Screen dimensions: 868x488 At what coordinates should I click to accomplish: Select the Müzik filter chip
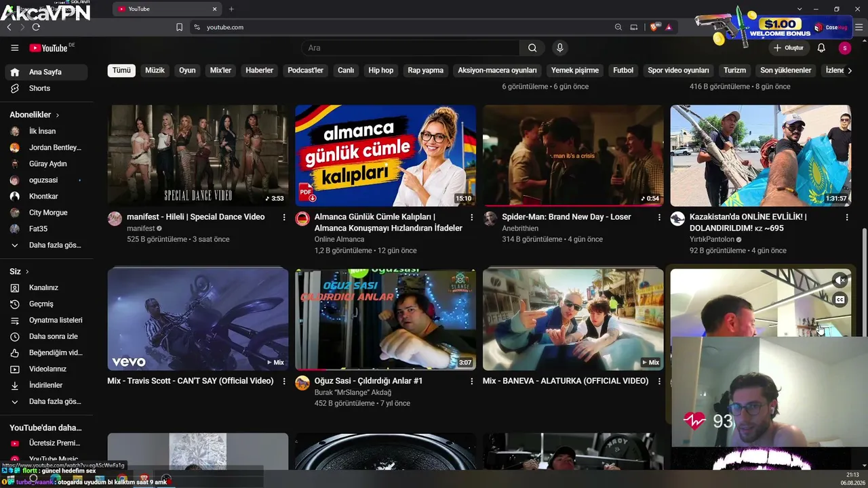[155, 70]
